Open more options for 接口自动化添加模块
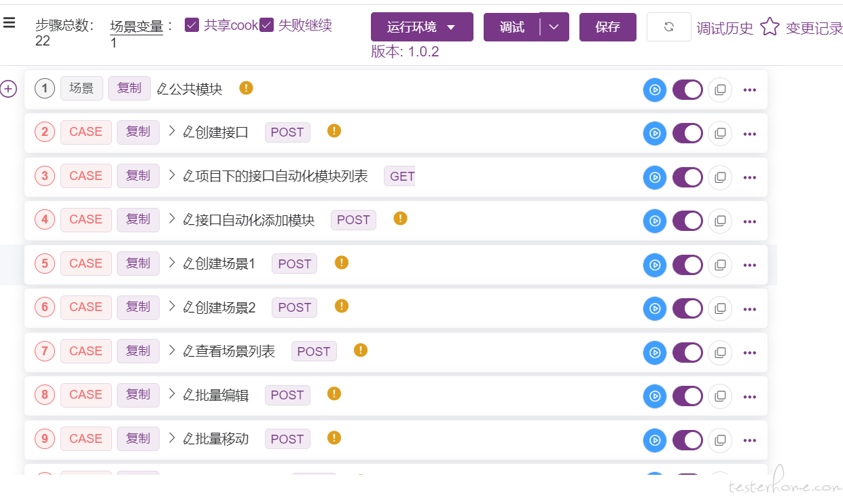 750,221
